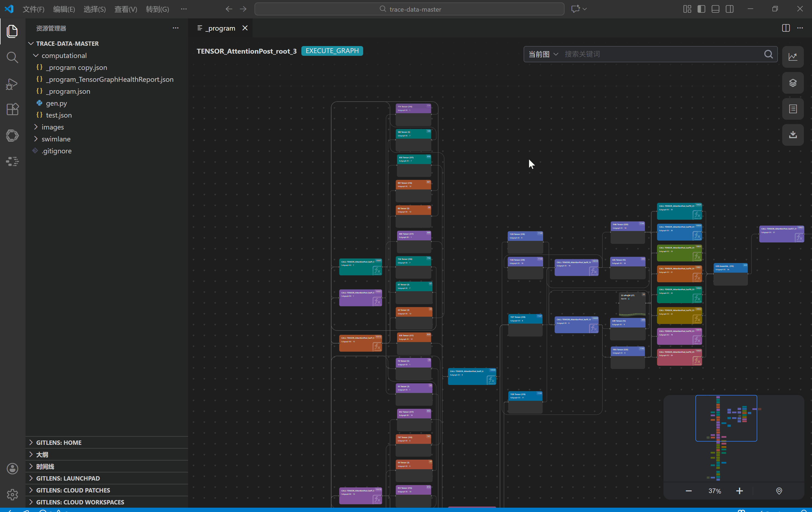812x512 pixels.
Task: Click the layers icon button
Action: pyautogui.click(x=792, y=83)
